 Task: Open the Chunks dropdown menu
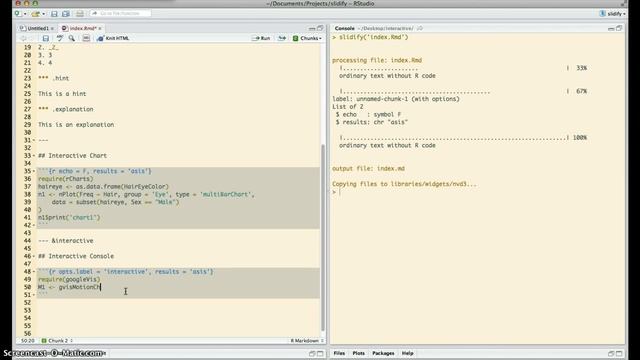(x=307, y=38)
